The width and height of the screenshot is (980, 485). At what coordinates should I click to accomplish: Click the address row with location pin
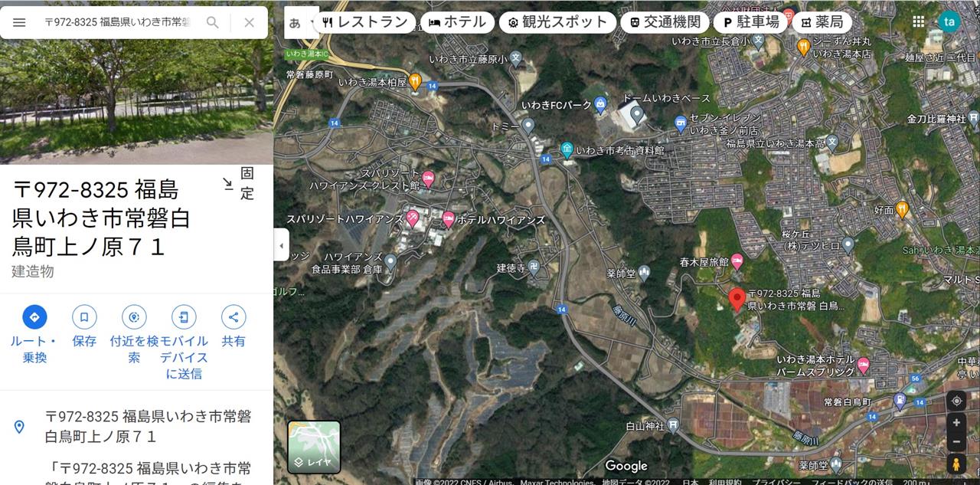tap(136, 426)
